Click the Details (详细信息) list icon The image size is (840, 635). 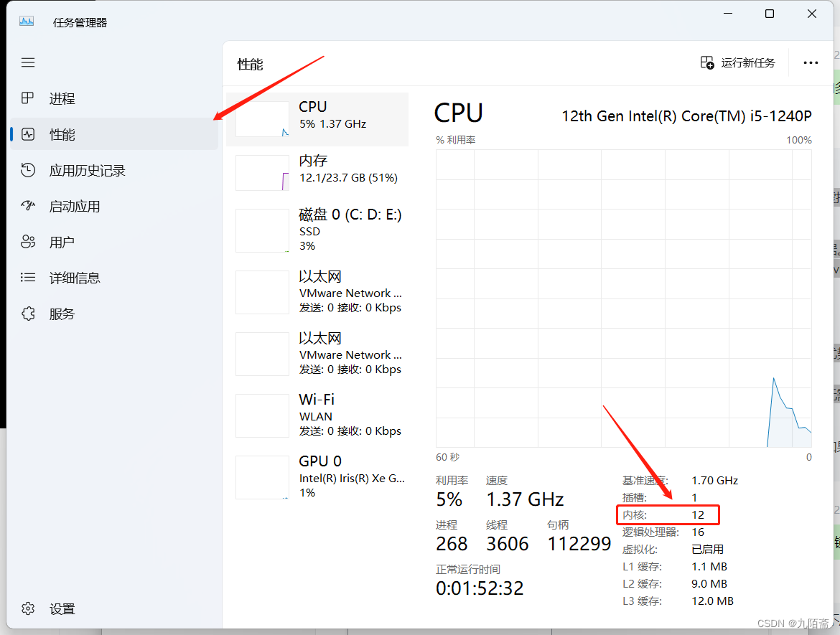[28, 278]
